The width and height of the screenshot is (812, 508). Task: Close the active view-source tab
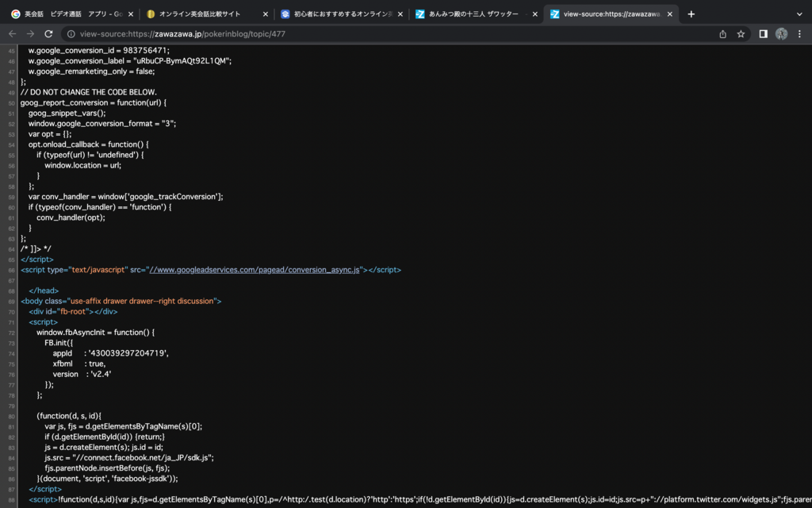[669, 13]
